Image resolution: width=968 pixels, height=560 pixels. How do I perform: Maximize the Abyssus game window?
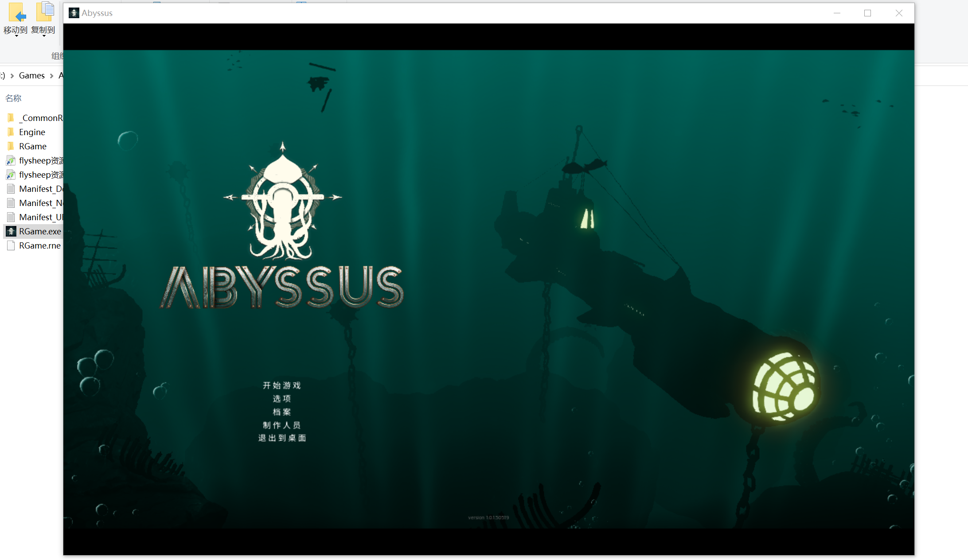pyautogui.click(x=867, y=13)
